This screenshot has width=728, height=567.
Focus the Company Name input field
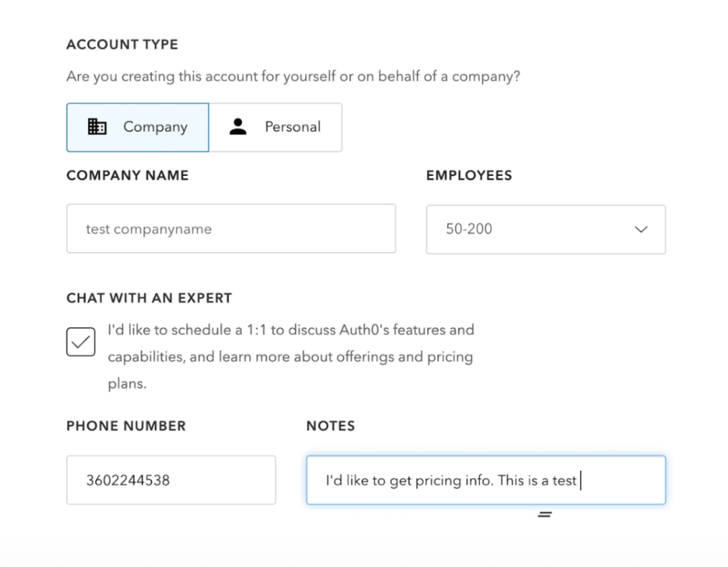pyautogui.click(x=231, y=229)
